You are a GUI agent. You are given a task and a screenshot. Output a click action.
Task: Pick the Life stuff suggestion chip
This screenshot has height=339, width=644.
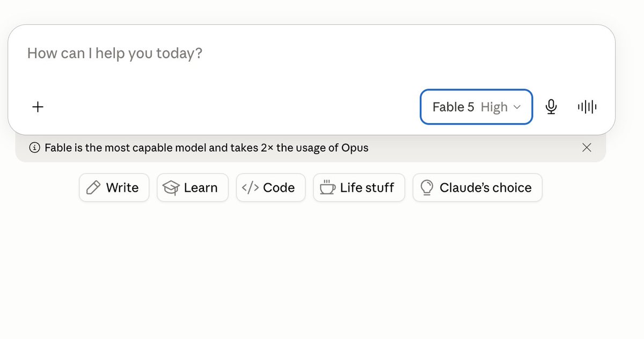[x=359, y=187]
